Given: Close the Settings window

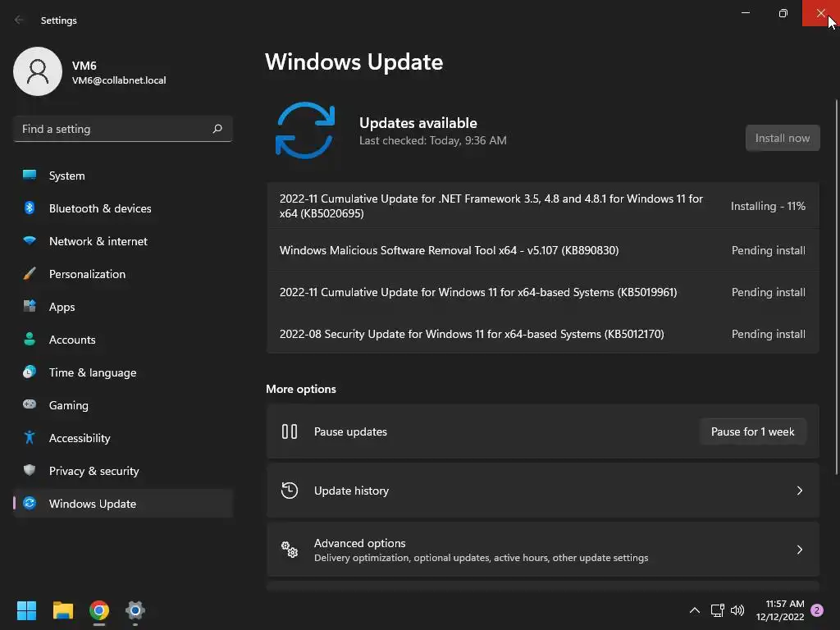Looking at the screenshot, I should coord(820,13).
